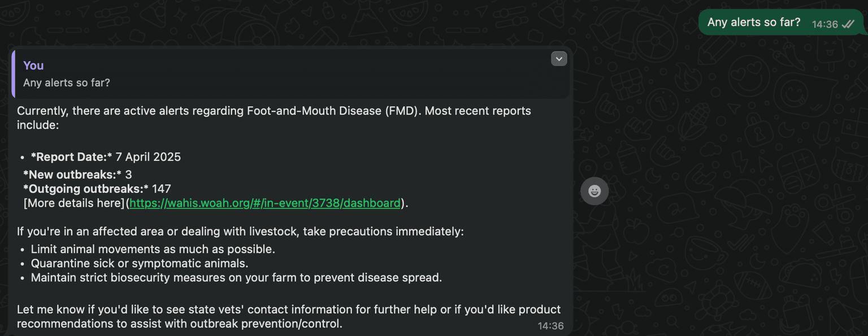Click the 14:36 timestamp on received message
This screenshot has width=868, height=336.
click(x=550, y=326)
